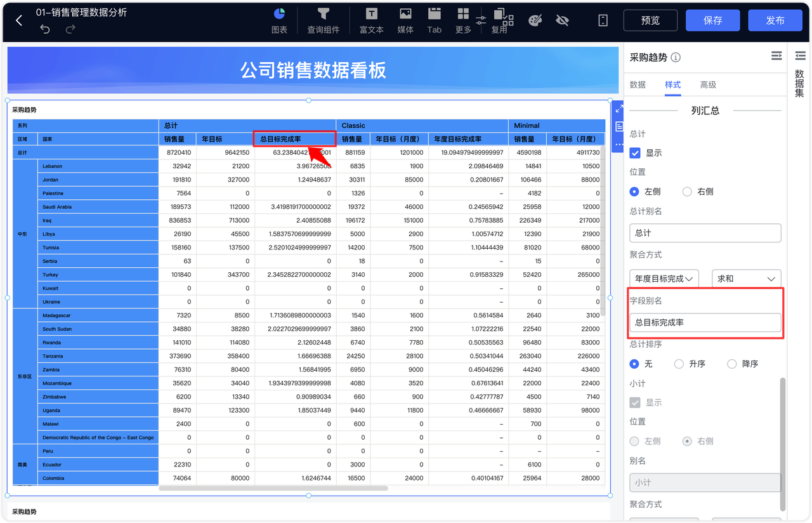Open the 求和 aggregation dropdown
The image size is (812, 523).
tap(746, 279)
